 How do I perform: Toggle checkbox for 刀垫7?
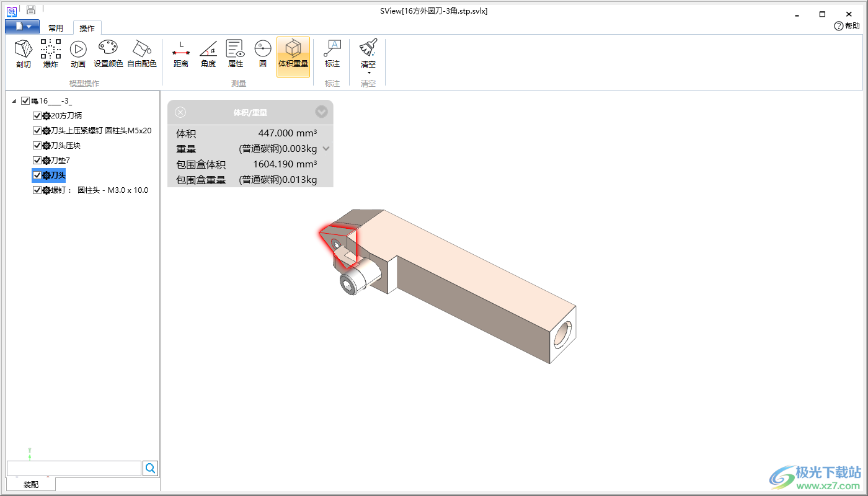[37, 160]
